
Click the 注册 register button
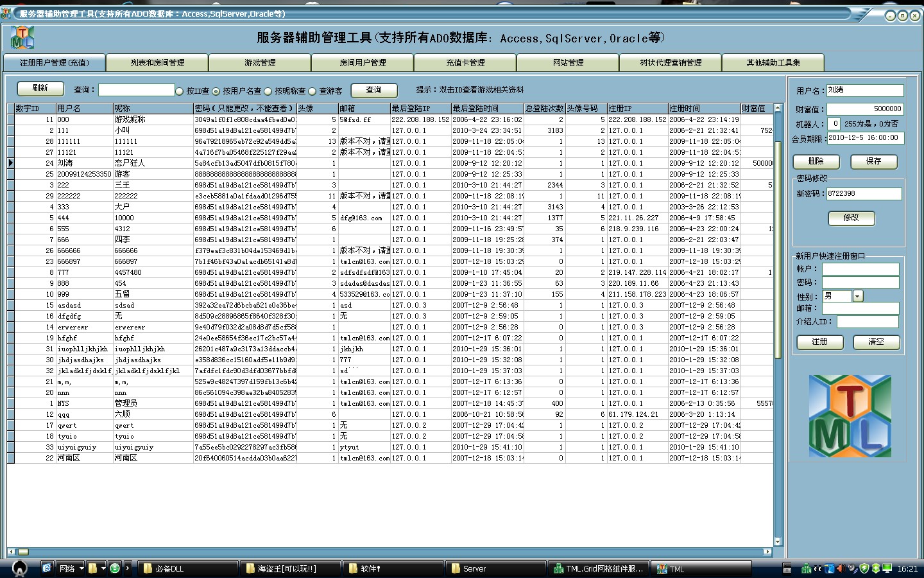coord(820,342)
